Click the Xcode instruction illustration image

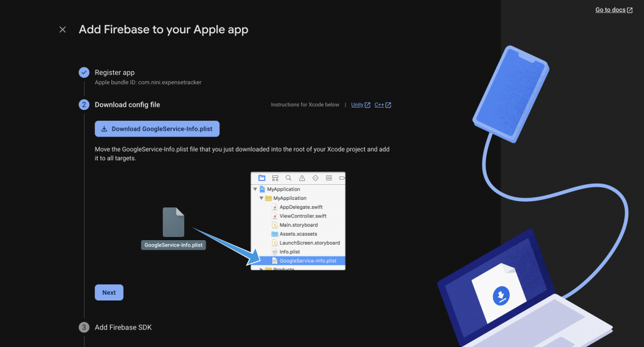243,221
